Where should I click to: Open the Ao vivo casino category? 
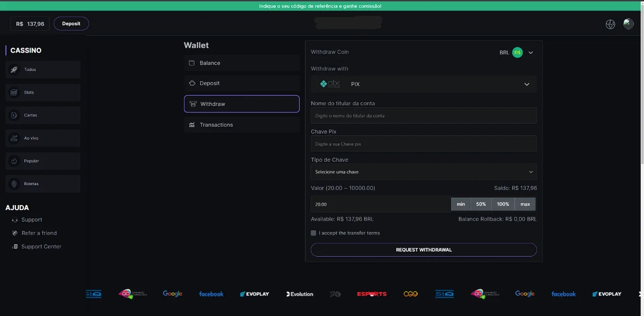(x=43, y=138)
